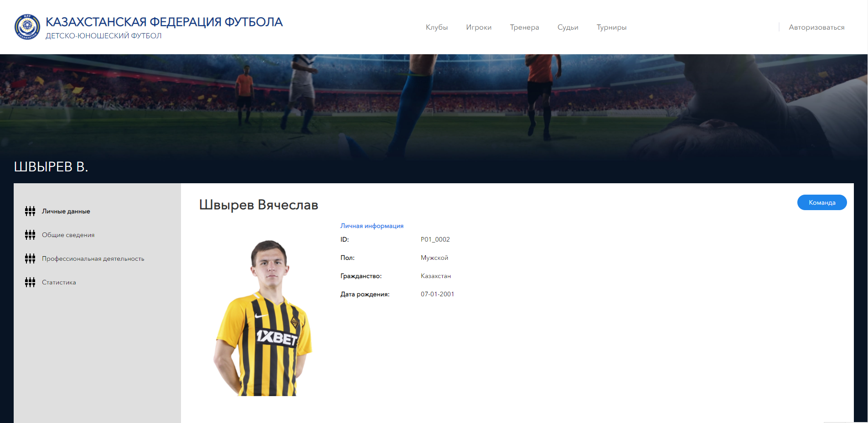Click the Авторизоваться login link
The image size is (868, 423).
click(816, 27)
